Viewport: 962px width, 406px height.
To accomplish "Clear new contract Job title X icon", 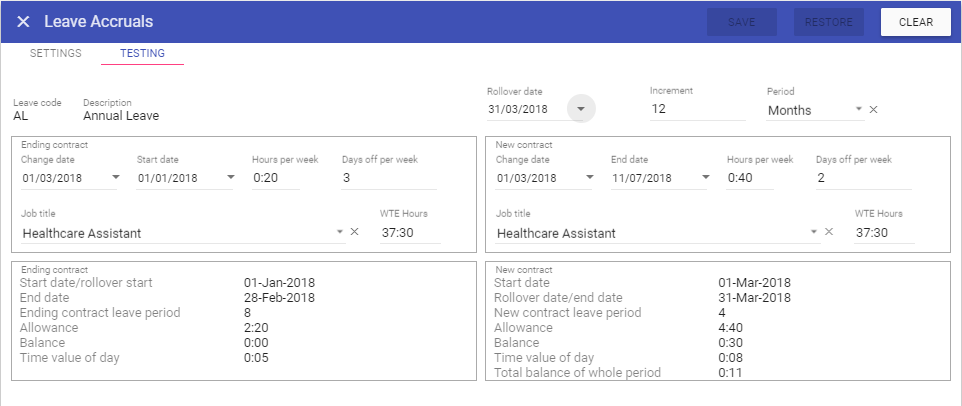I will 830,232.
